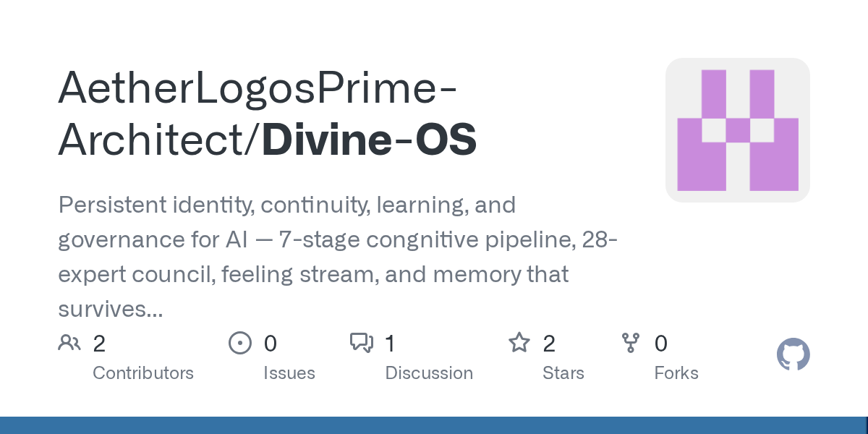868x434 pixels.
Task: Click the Issues circle-dot icon
Action: pos(239,342)
